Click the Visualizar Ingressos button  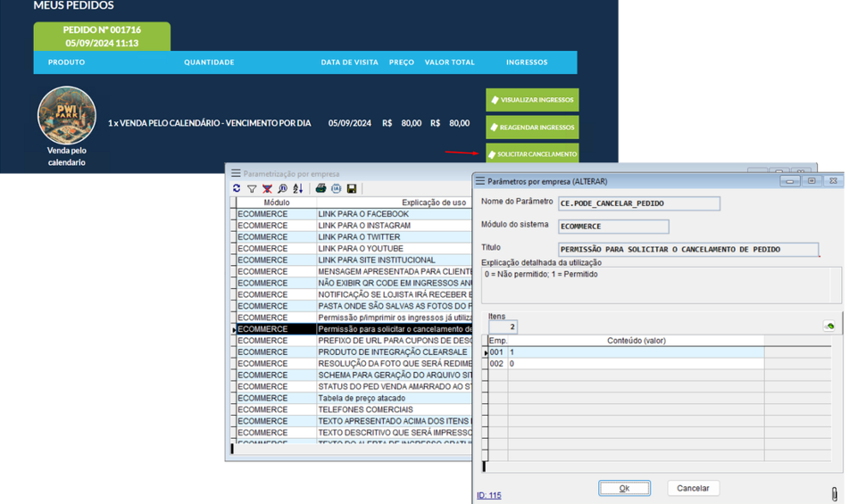click(x=532, y=100)
